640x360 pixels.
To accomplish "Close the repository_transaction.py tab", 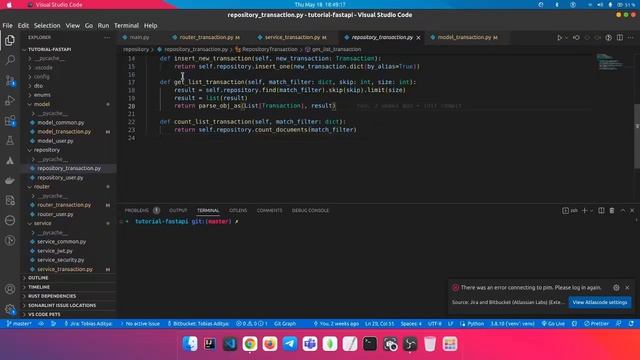I will click(x=418, y=38).
